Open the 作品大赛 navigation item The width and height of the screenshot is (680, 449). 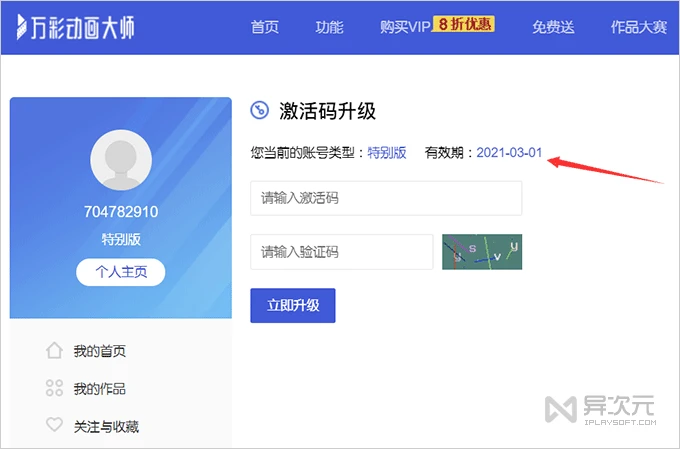(x=639, y=27)
